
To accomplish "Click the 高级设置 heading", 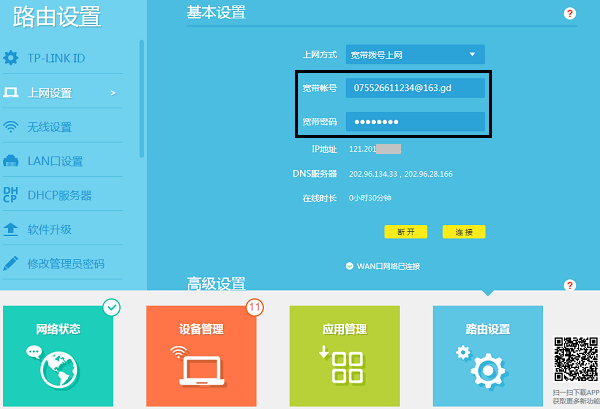I will (216, 284).
